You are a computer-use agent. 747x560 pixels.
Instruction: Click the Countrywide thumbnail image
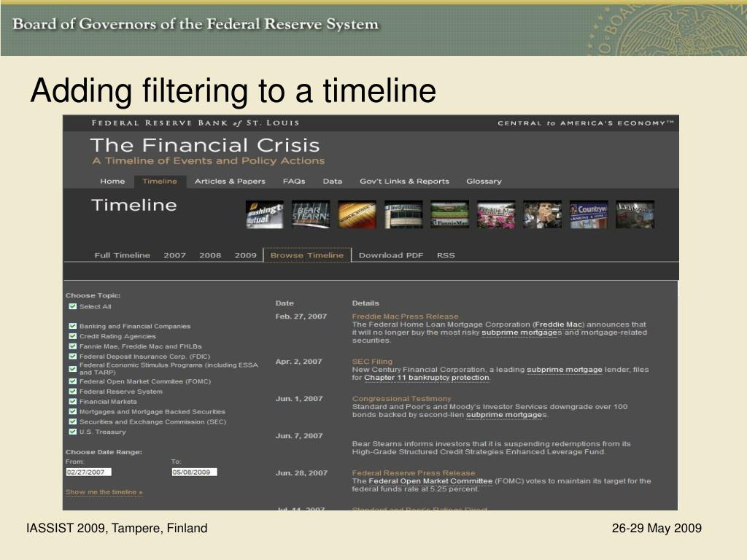pyautogui.click(x=588, y=214)
